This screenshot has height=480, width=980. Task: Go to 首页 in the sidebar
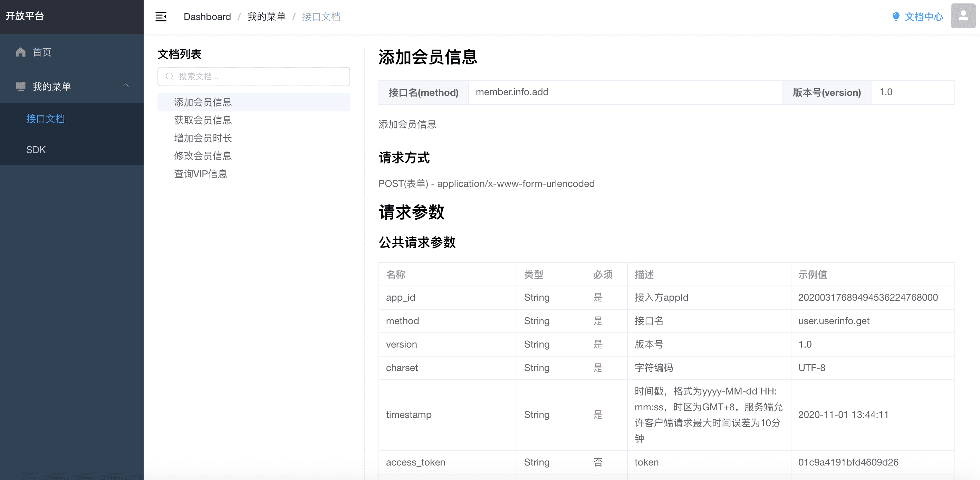point(42,52)
